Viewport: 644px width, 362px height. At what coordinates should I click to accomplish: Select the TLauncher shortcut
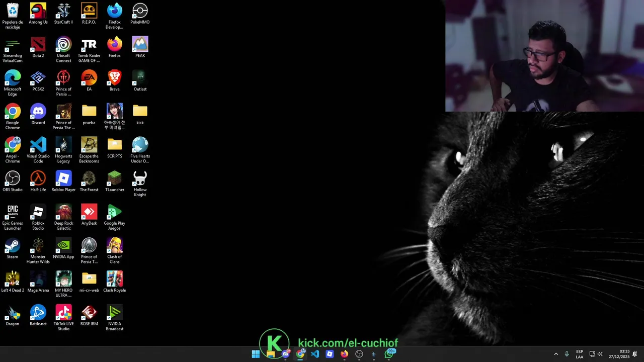pyautogui.click(x=115, y=182)
